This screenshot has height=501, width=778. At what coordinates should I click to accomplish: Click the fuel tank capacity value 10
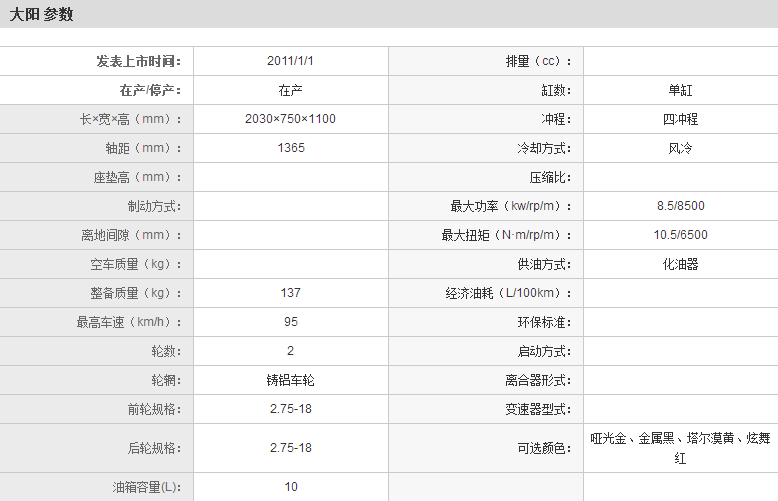click(x=290, y=487)
